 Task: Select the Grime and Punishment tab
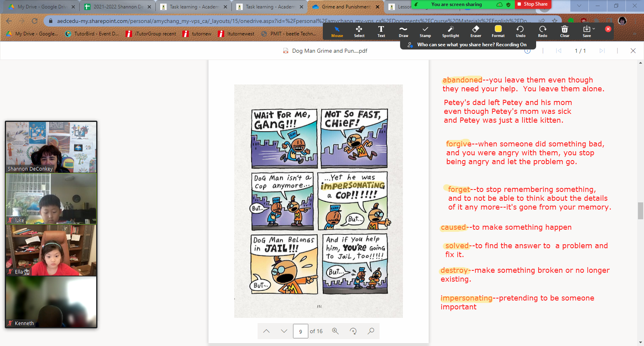tap(345, 7)
